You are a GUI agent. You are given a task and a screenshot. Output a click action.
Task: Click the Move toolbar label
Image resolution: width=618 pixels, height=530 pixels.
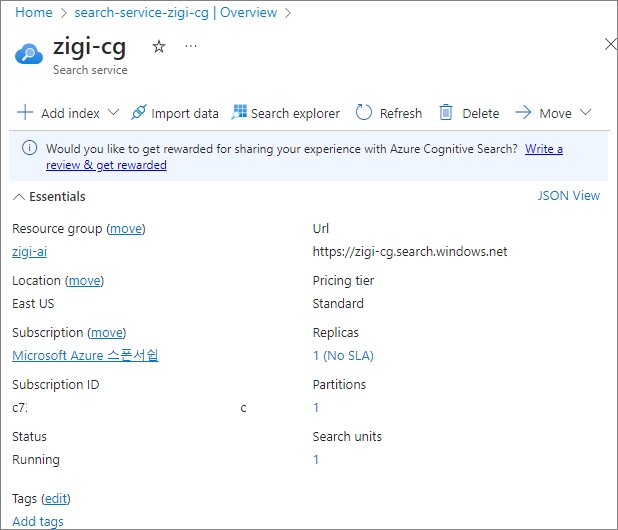pos(555,113)
